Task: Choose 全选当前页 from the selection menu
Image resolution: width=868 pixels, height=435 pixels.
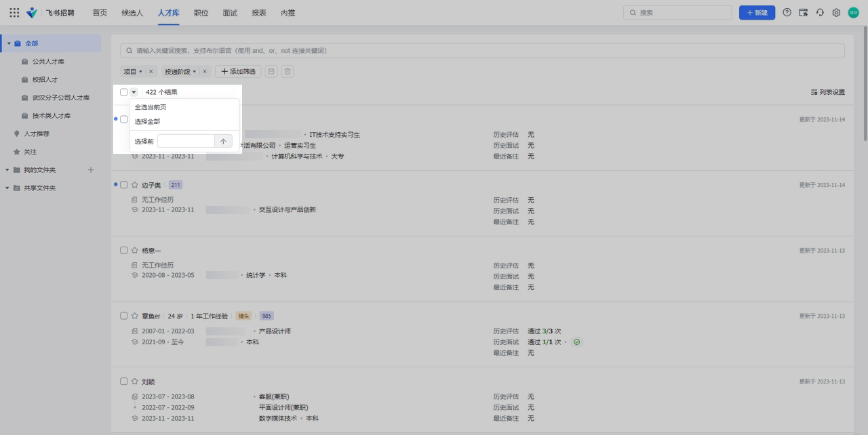Action: tap(151, 107)
